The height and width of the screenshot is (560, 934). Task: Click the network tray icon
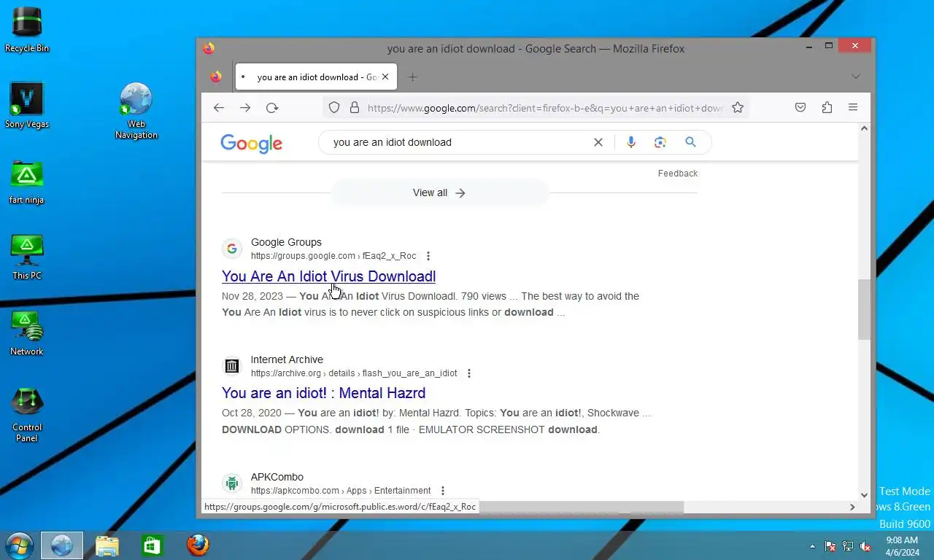[x=848, y=546]
